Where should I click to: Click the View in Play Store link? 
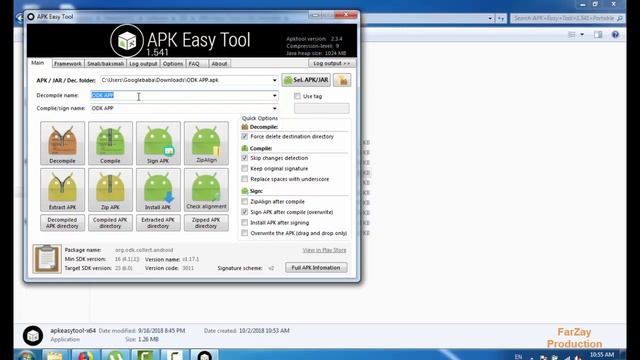click(324, 250)
